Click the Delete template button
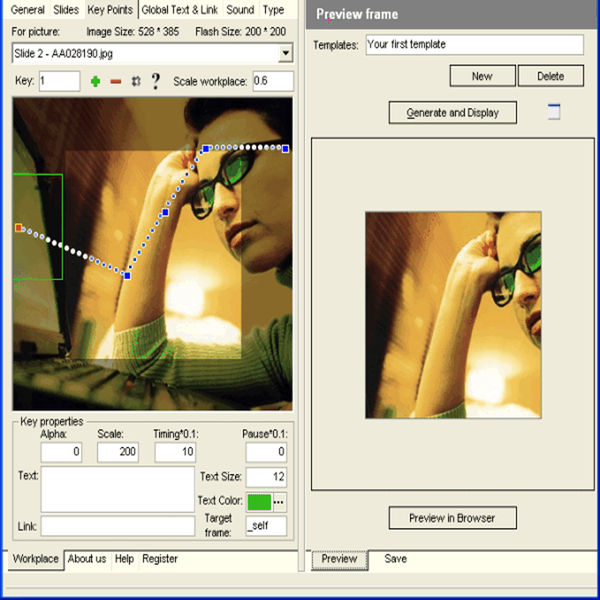The height and width of the screenshot is (600, 600). [x=551, y=76]
